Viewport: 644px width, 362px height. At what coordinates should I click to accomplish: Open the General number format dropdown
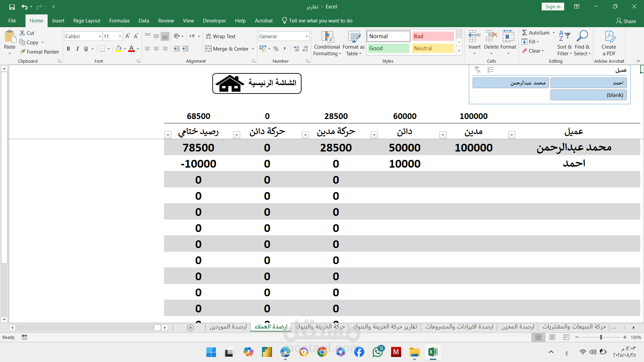click(307, 36)
